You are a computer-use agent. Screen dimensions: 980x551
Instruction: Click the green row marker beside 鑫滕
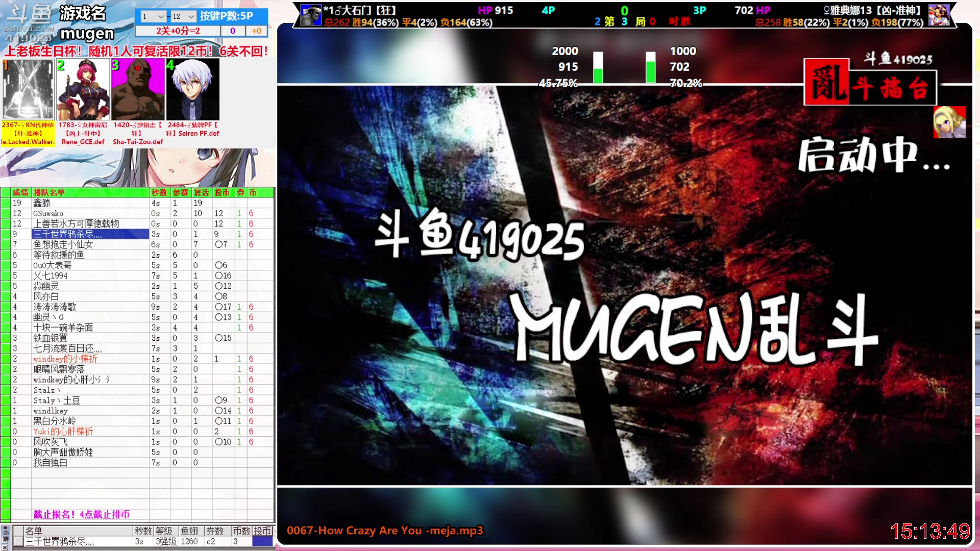pyautogui.click(x=6, y=203)
